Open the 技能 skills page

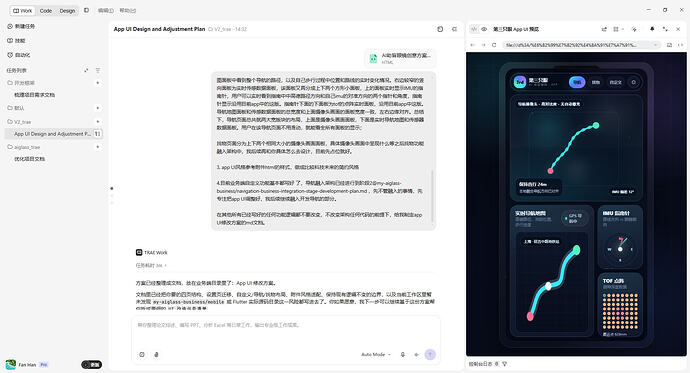(x=16, y=40)
